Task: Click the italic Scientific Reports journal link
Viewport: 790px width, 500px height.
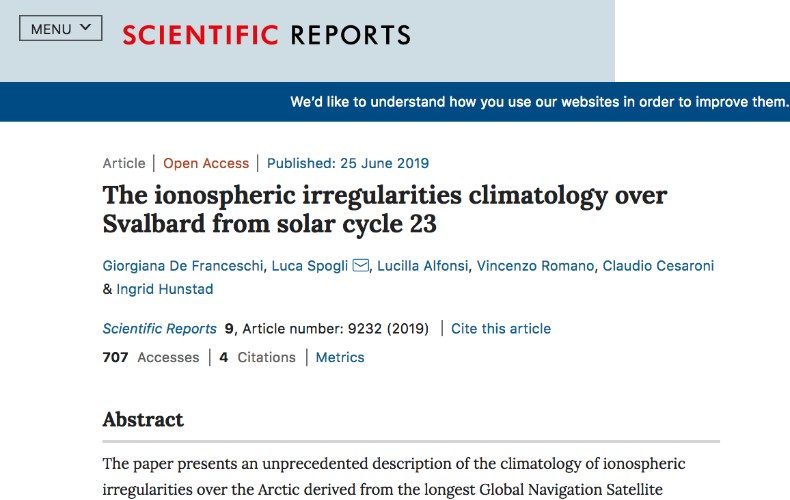Action: [x=160, y=329]
